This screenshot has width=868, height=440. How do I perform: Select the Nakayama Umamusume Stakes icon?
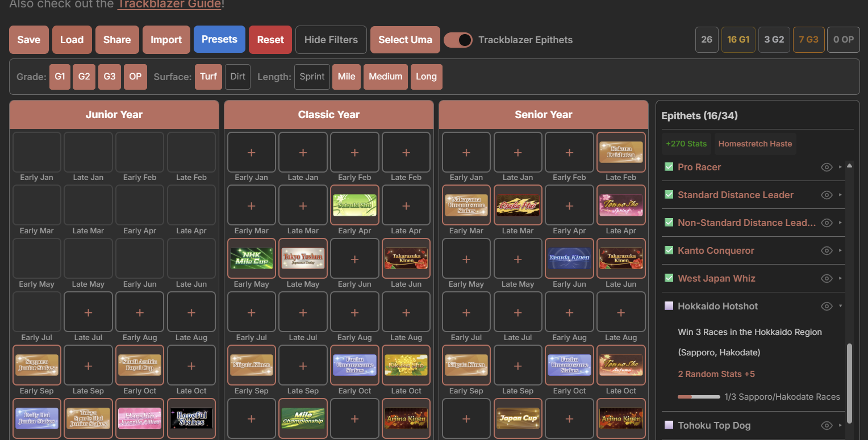466,205
